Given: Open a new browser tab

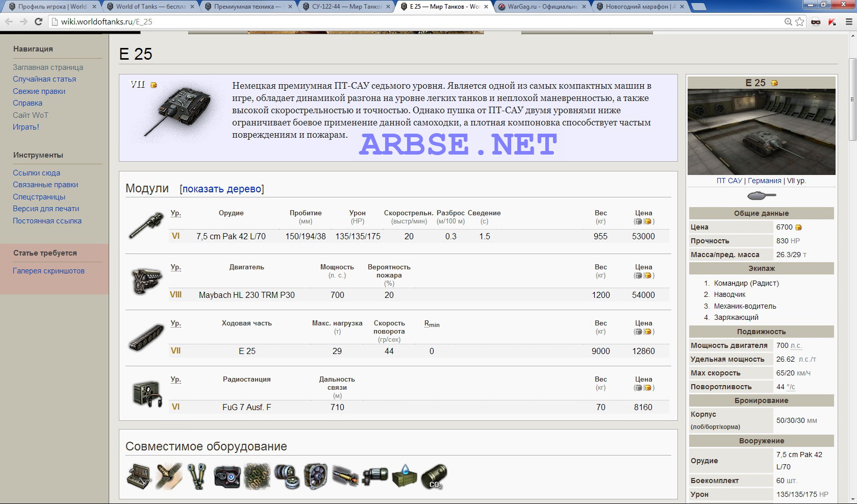Looking at the screenshot, I should tap(698, 7).
